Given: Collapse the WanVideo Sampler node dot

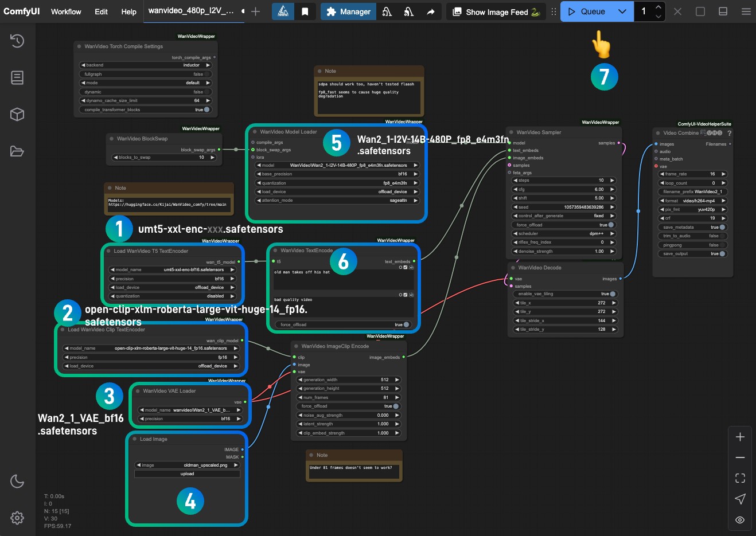Looking at the screenshot, I should click(510, 132).
